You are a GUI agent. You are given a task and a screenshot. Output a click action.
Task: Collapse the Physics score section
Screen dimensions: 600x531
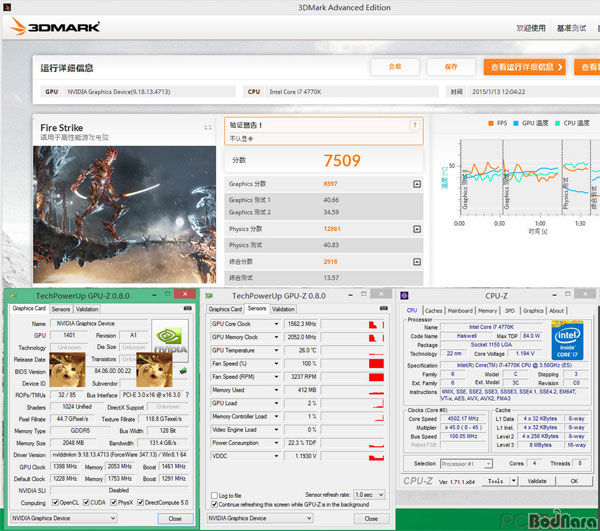pyautogui.click(x=417, y=229)
